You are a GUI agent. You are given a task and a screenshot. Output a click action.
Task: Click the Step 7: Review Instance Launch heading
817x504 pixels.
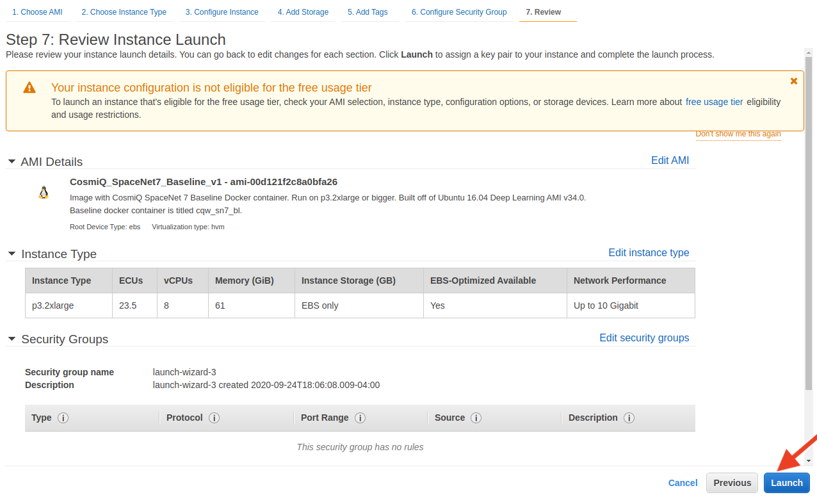tap(116, 40)
